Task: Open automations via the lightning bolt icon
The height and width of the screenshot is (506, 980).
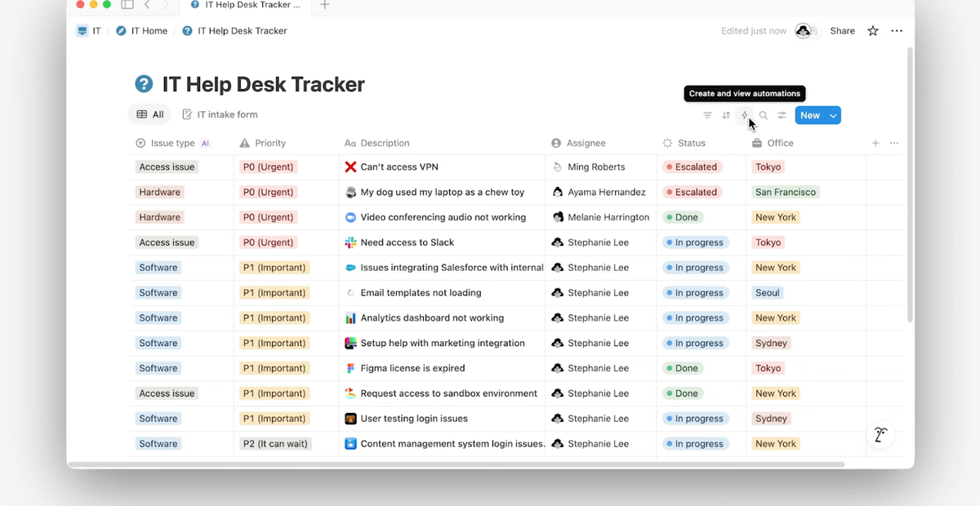Action: [744, 115]
